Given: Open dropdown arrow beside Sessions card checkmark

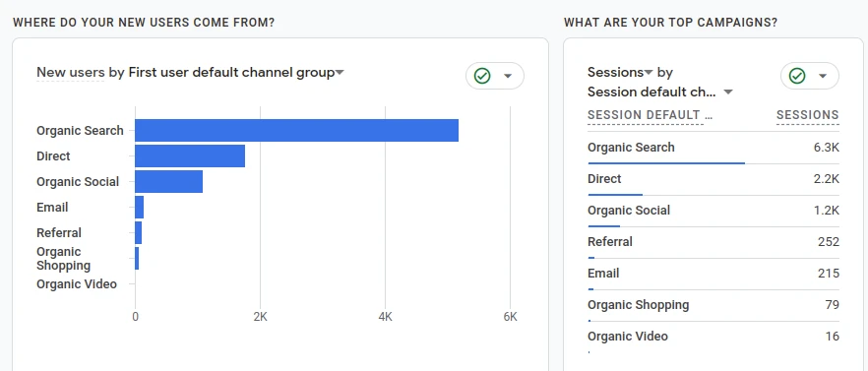Looking at the screenshot, I should [x=822, y=76].
